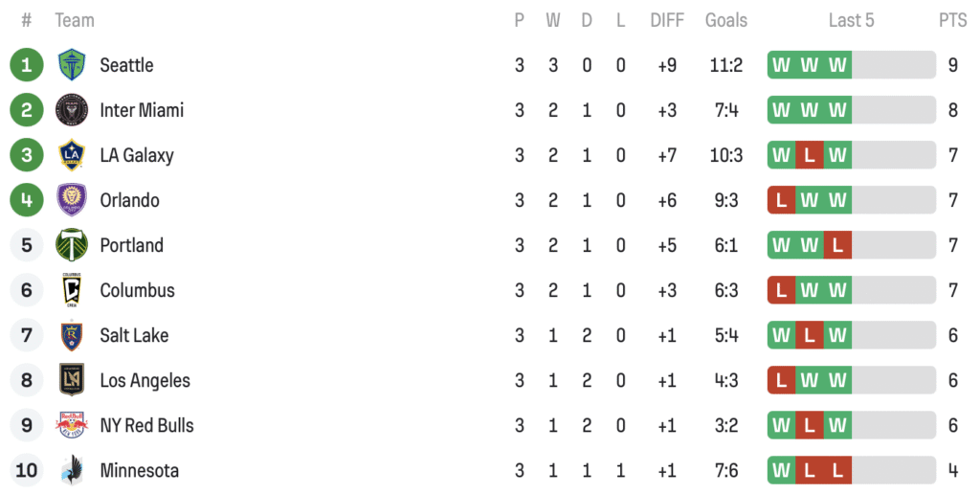Click the Goals column header
980x494 pixels.
(x=726, y=20)
